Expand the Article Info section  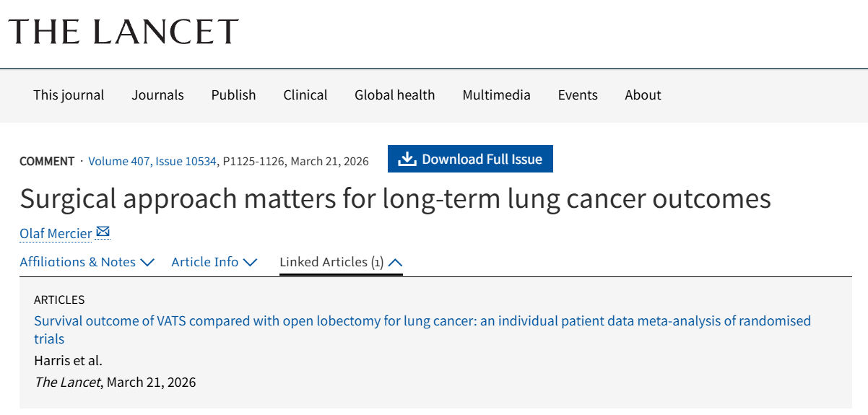coord(214,262)
